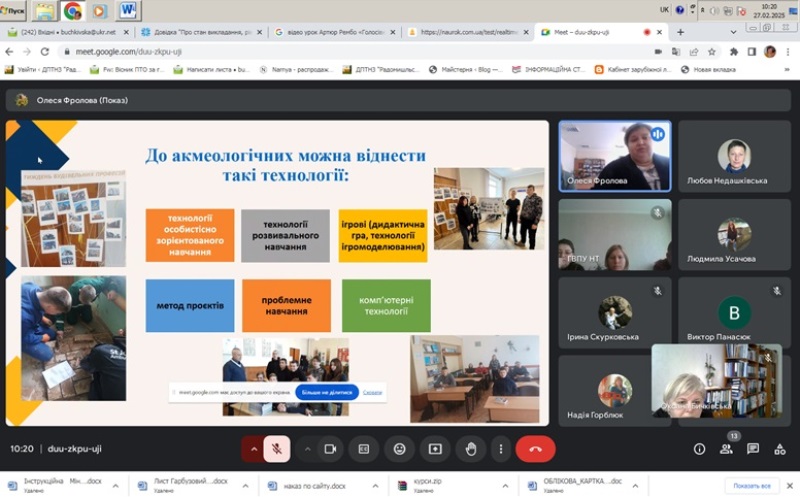This screenshot has width=800, height=497.
Task: Expand camera video settings arrow
Action: pyautogui.click(x=307, y=449)
